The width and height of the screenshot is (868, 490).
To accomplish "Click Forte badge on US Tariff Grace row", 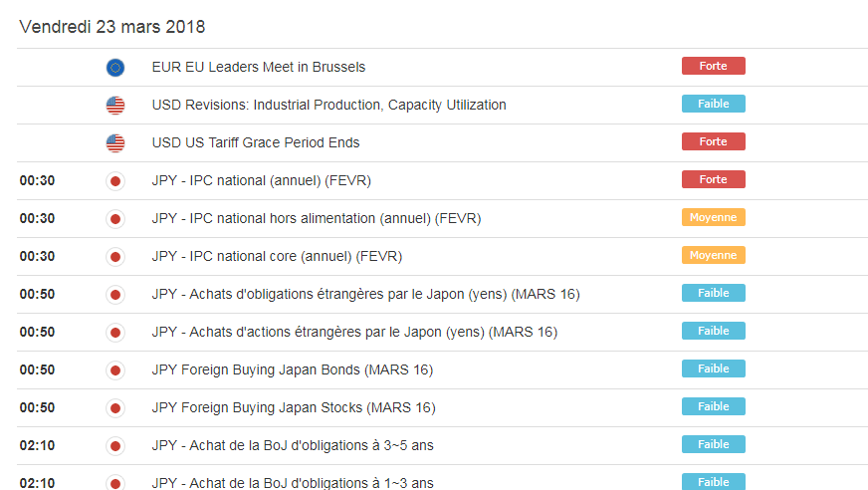I will 713,141.
